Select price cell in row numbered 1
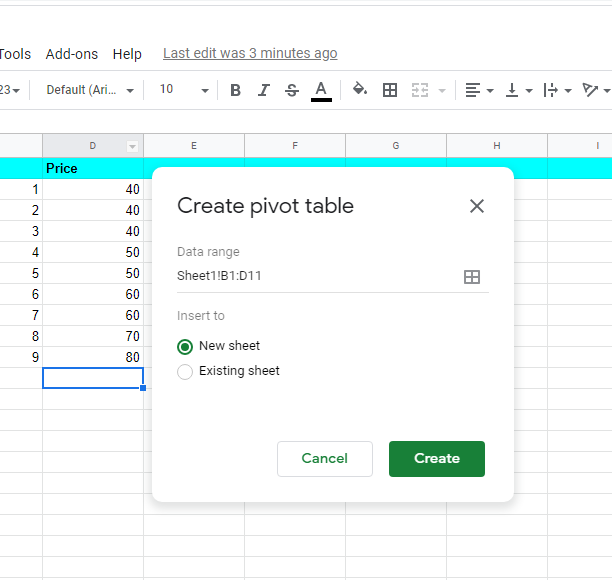 [x=93, y=189]
